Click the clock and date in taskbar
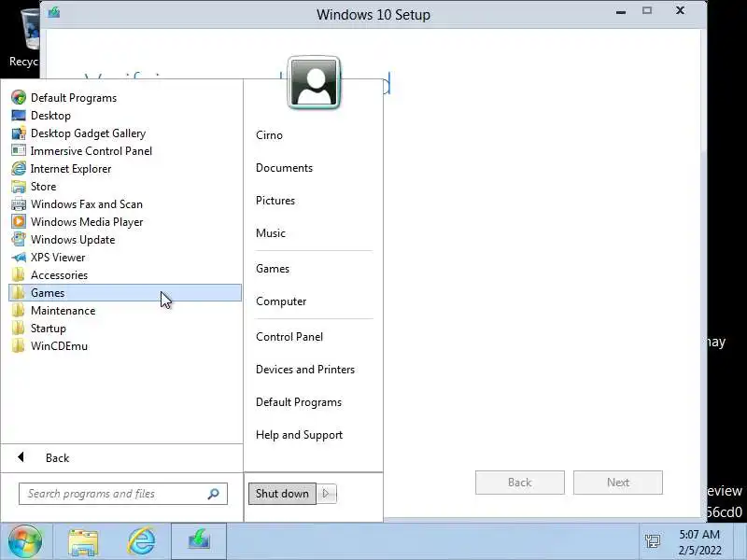This screenshot has height=560, width=747. pyautogui.click(x=699, y=542)
